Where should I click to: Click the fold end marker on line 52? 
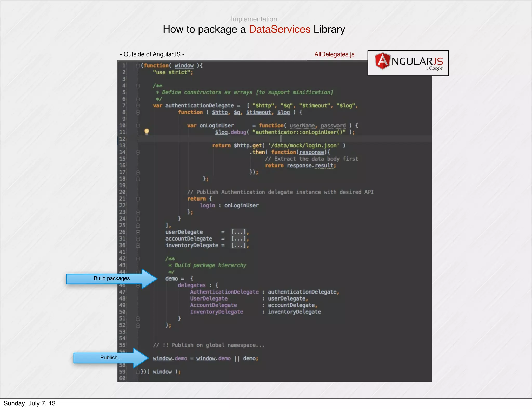pyautogui.click(x=138, y=325)
